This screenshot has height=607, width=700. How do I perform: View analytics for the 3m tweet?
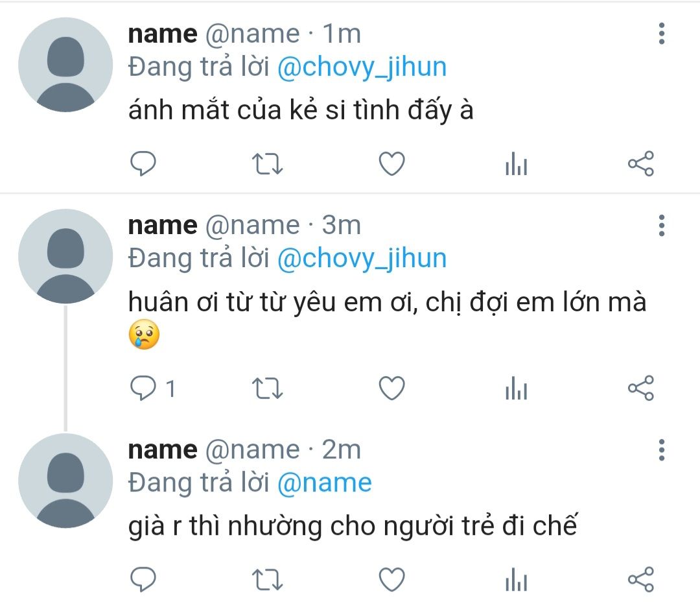[x=516, y=390]
